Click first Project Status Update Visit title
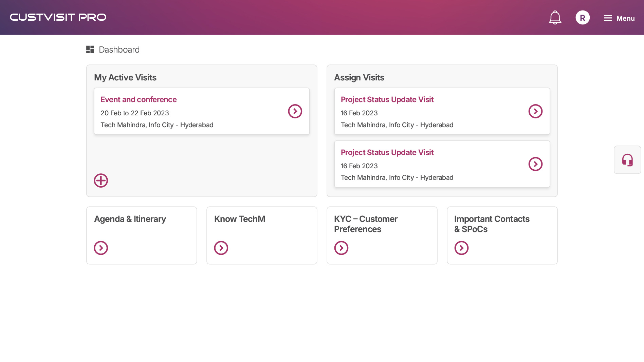Screen dimensions: 644x362 (387, 100)
